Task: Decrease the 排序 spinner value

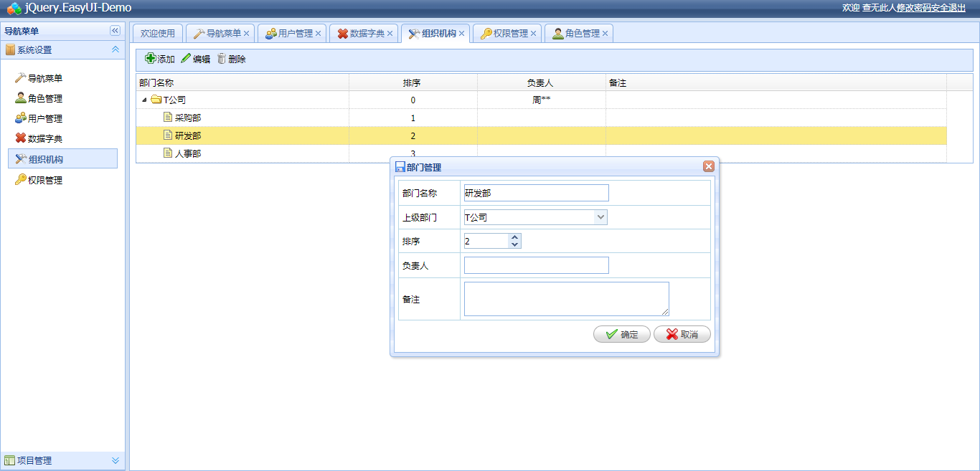Action: click(x=514, y=244)
